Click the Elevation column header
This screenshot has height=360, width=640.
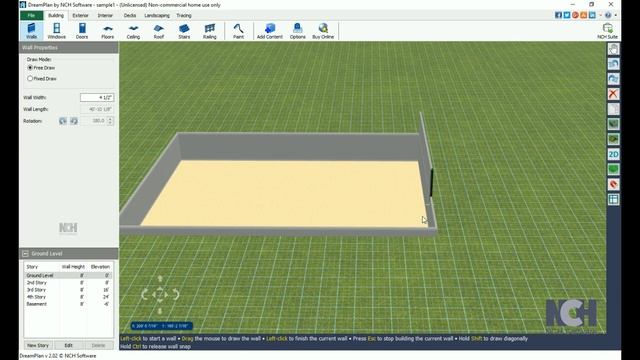[x=100, y=267]
